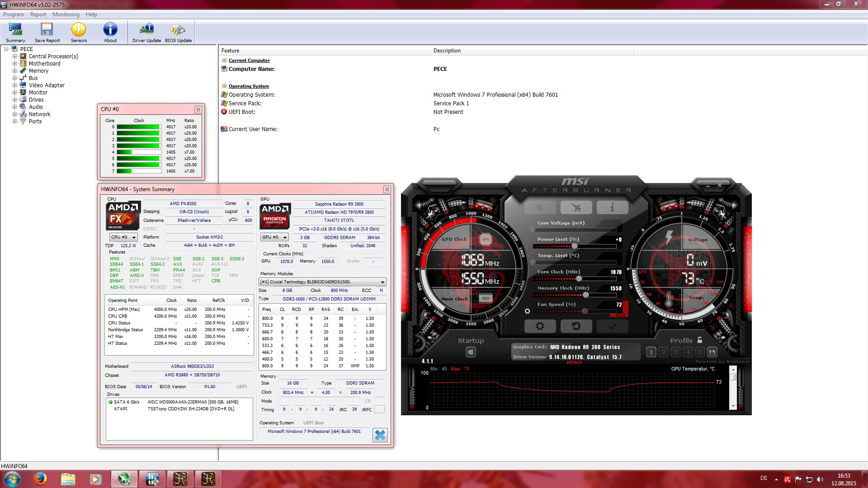Click Afterburner reset settings icon
The image size is (868, 488).
point(576,326)
